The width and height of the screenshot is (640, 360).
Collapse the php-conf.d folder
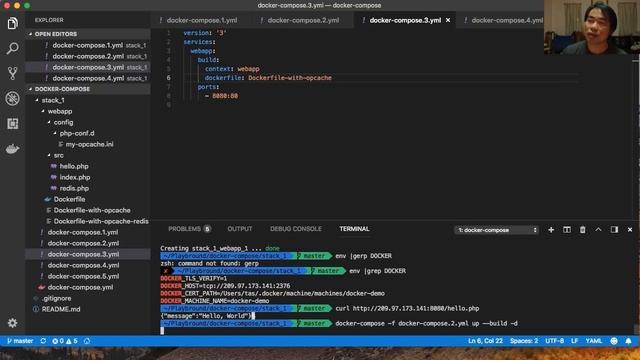[77, 133]
